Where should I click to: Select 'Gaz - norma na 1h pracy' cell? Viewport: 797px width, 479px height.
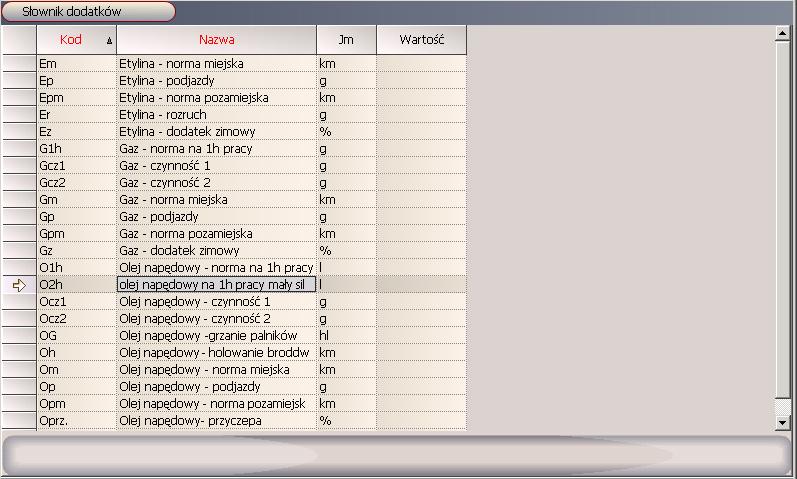(x=217, y=148)
